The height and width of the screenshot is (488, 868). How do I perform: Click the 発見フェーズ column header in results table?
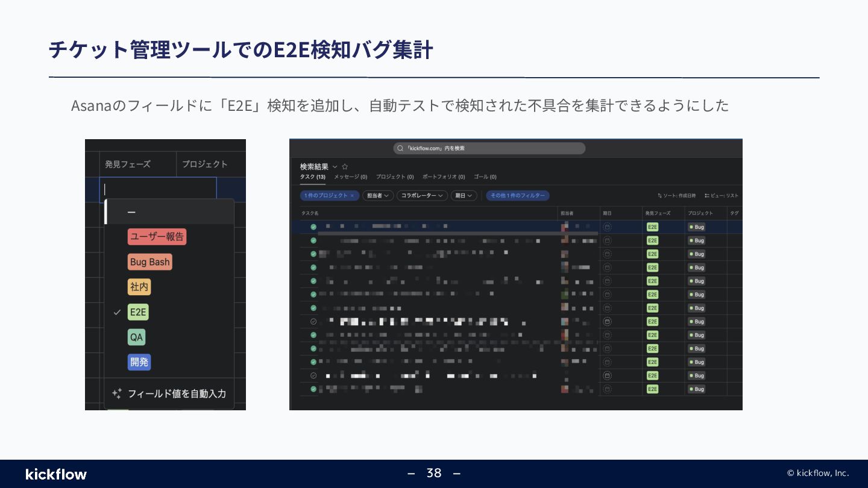pos(657,213)
